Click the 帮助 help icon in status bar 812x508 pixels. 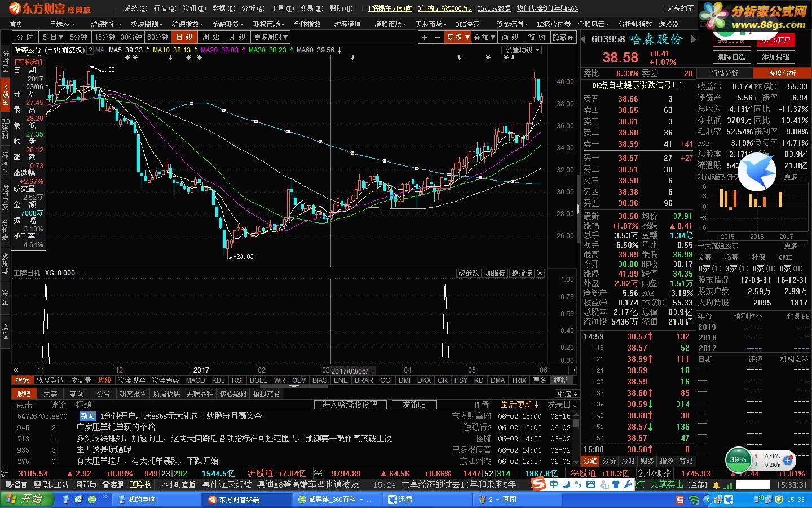86,484
